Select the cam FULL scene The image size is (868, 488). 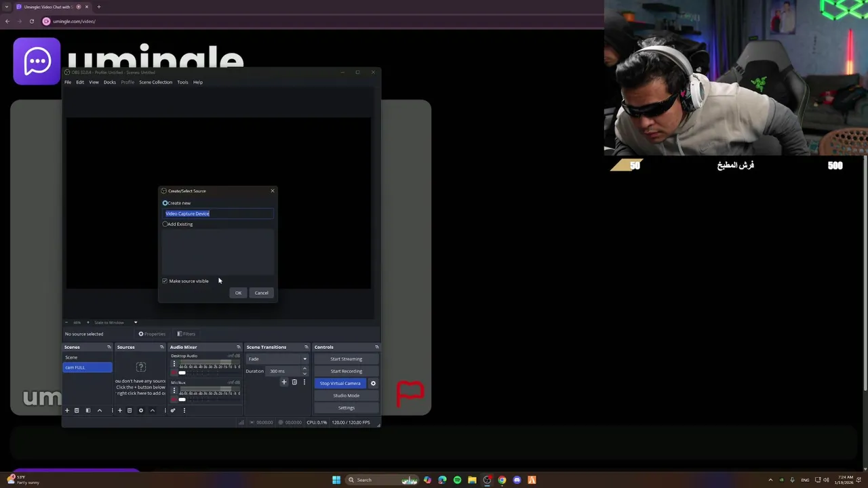[87, 367]
